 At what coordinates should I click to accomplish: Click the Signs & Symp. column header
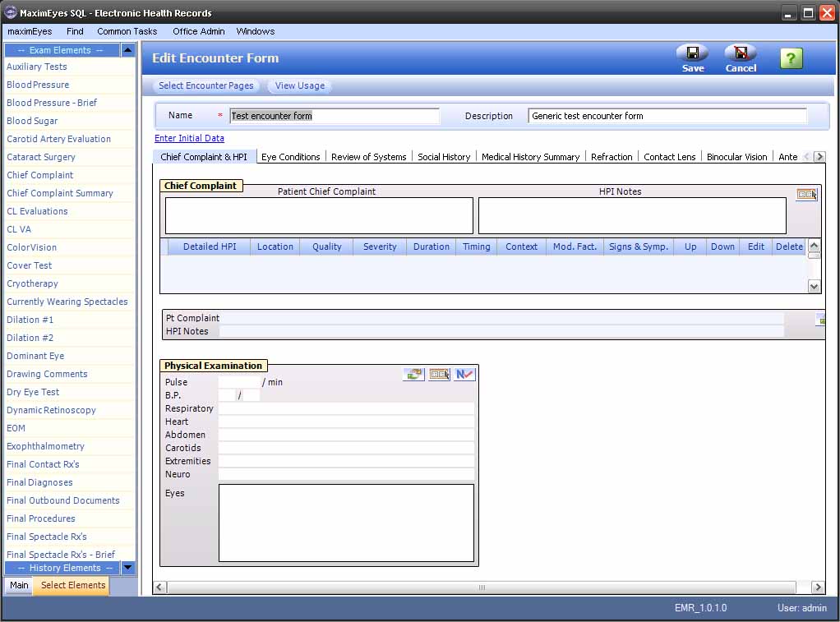click(x=638, y=246)
